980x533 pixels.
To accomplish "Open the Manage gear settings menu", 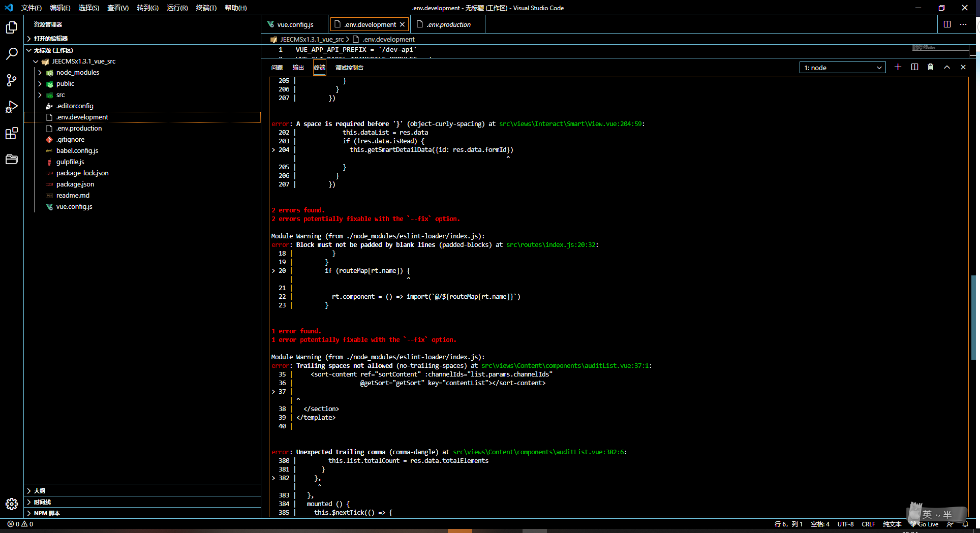I will coord(12,504).
